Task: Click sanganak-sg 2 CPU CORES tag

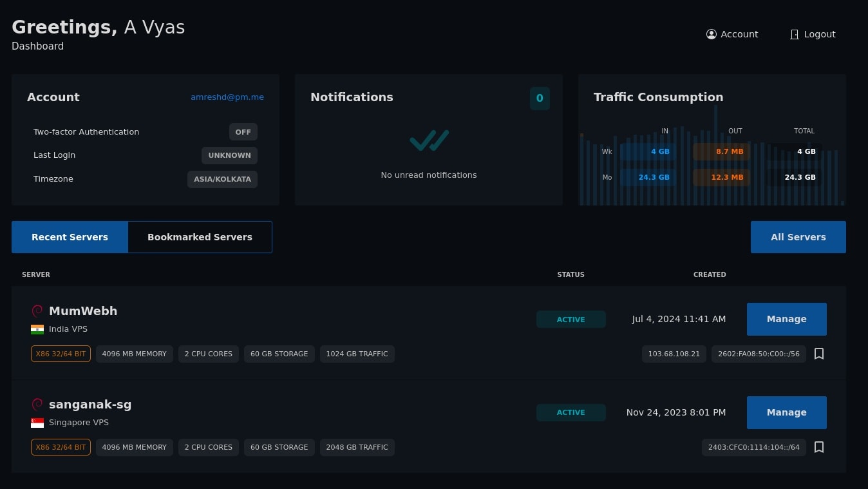Action: pos(209,447)
